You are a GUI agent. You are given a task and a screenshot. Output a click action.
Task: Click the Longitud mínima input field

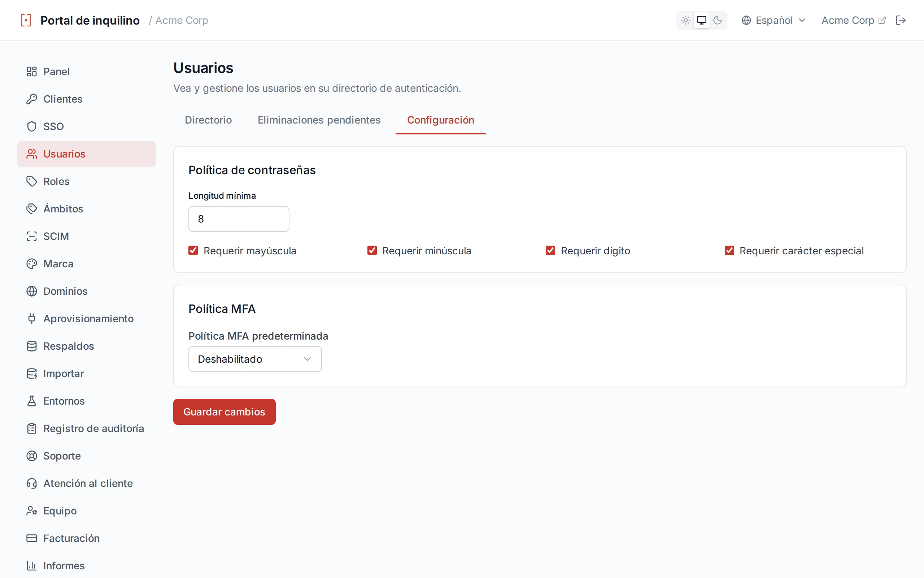click(x=239, y=219)
